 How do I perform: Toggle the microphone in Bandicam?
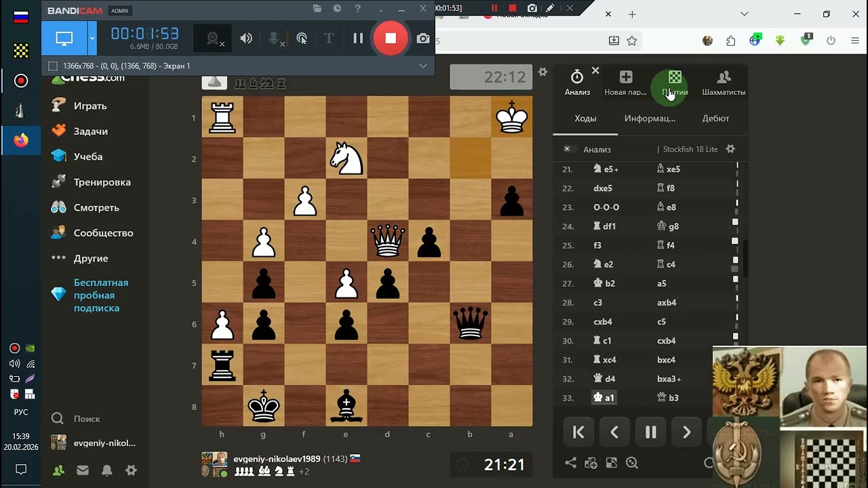(x=275, y=39)
